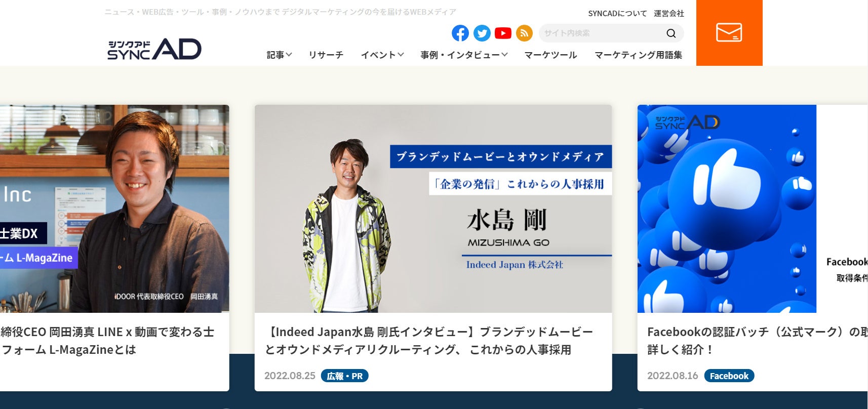Open the 水島剛 interview thumbnail
This screenshot has height=409, width=868.
click(433, 209)
